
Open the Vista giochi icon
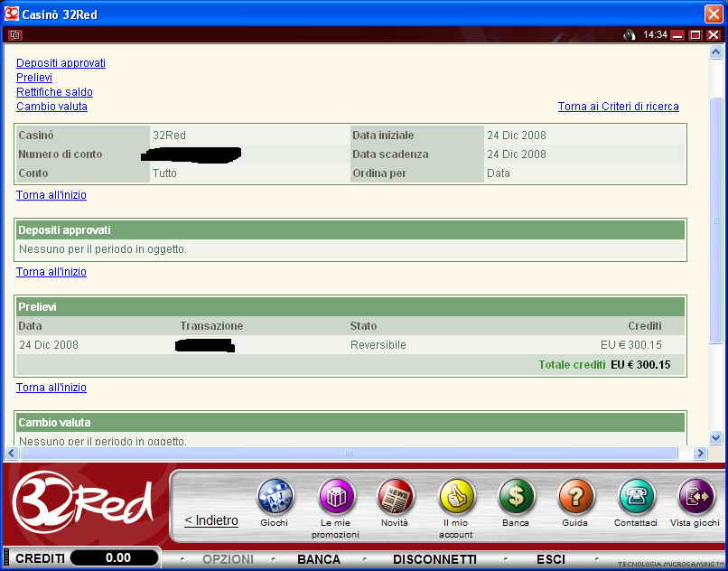click(x=695, y=498)
